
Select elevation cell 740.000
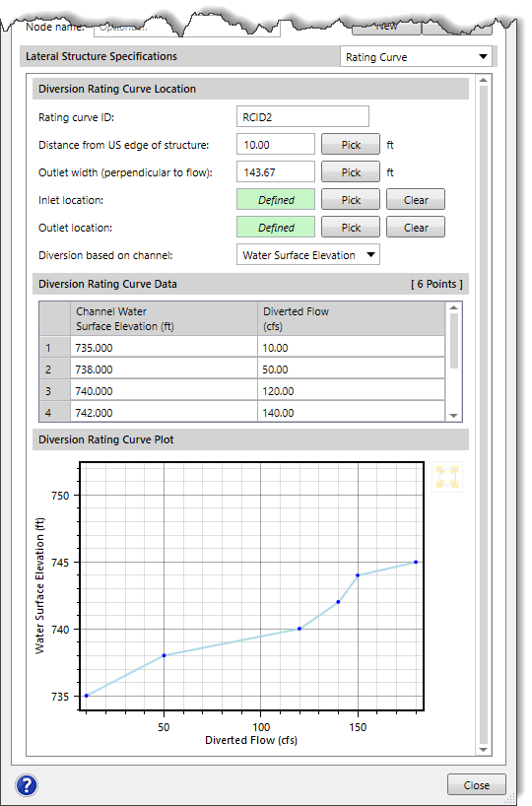click(x=164, y=390)
